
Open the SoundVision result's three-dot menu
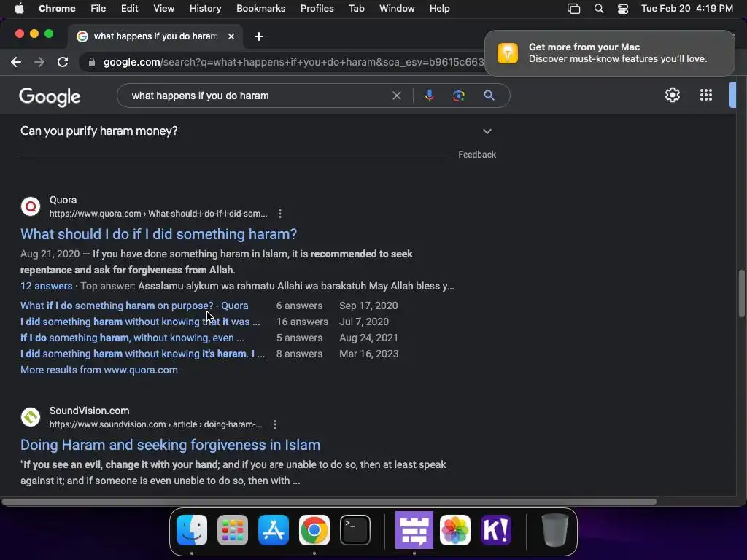coord(275,424)
